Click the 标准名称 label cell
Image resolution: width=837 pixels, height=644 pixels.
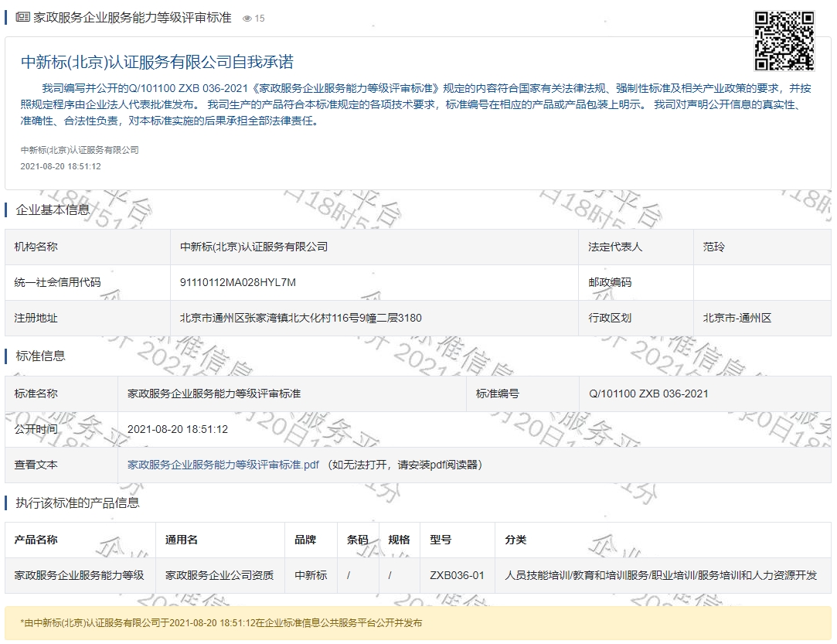(x=61, y=394)
